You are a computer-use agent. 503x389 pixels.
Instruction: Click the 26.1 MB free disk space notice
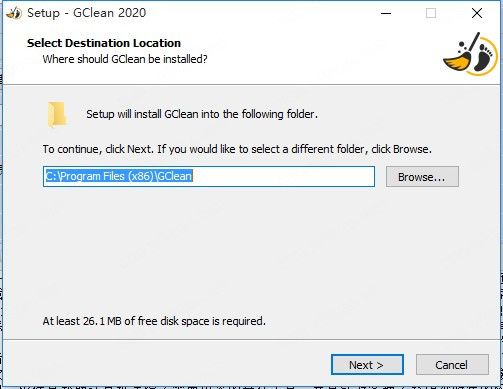pyautogui.click(x=154, y=321)
